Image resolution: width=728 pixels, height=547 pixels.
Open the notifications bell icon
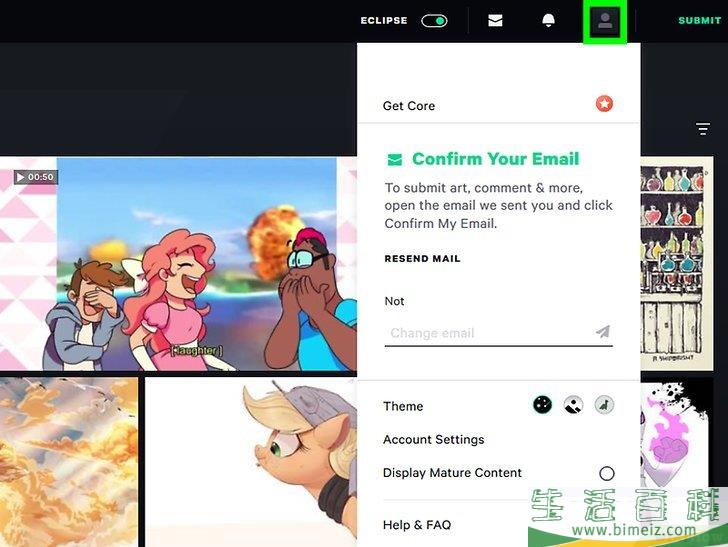pyautogui.click(x=548, y=20)
